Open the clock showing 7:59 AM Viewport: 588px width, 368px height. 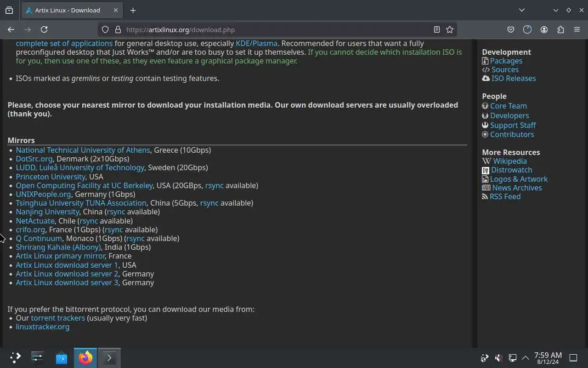click(x=548, y=358)
